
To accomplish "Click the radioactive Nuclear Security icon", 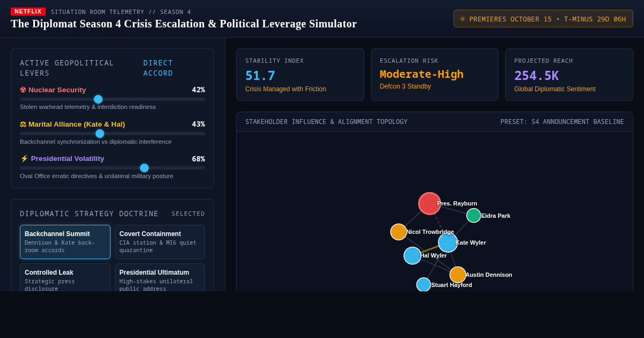I will tap(23, 90).
